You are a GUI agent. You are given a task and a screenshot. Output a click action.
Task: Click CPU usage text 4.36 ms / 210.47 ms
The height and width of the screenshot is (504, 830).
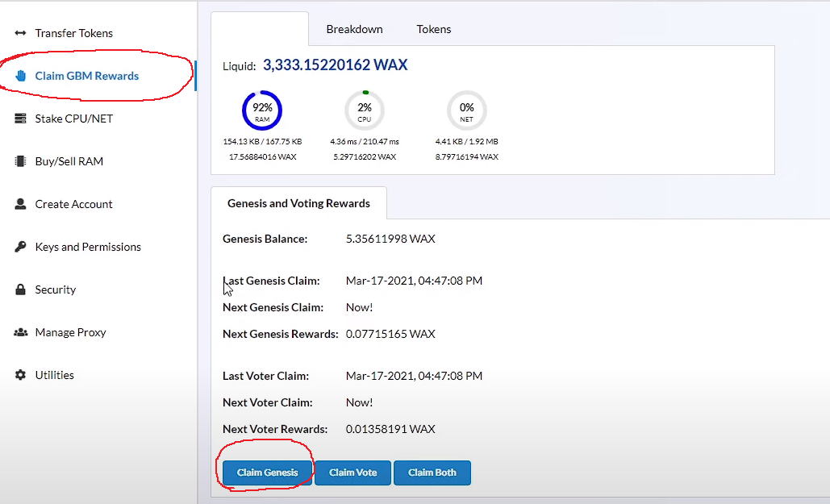coord(365,141)
